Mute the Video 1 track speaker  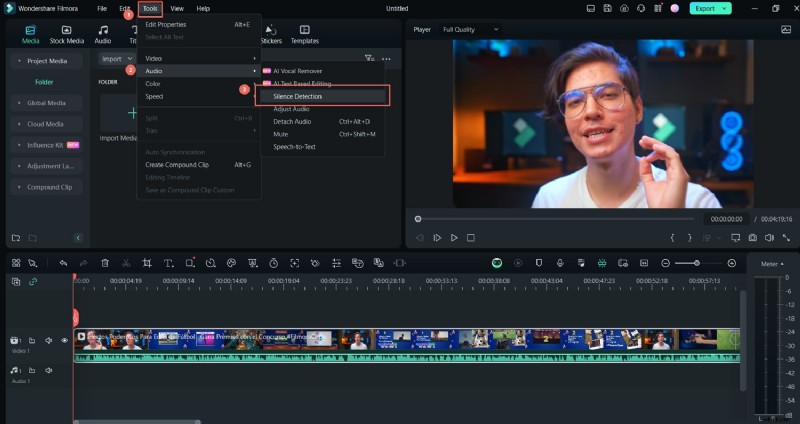48,341
